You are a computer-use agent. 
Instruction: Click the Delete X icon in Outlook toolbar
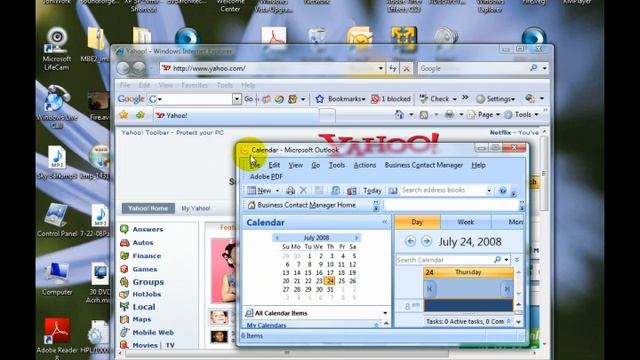click(x=303, y=190)
